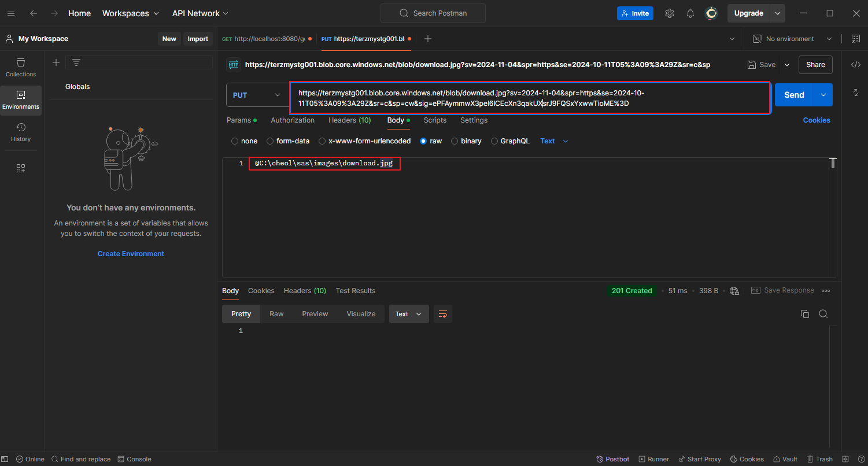The width and height of the screenshot is (868, 466).
Task: Toggle the wrap lines icon in response
Action: (x=443, y=314)
